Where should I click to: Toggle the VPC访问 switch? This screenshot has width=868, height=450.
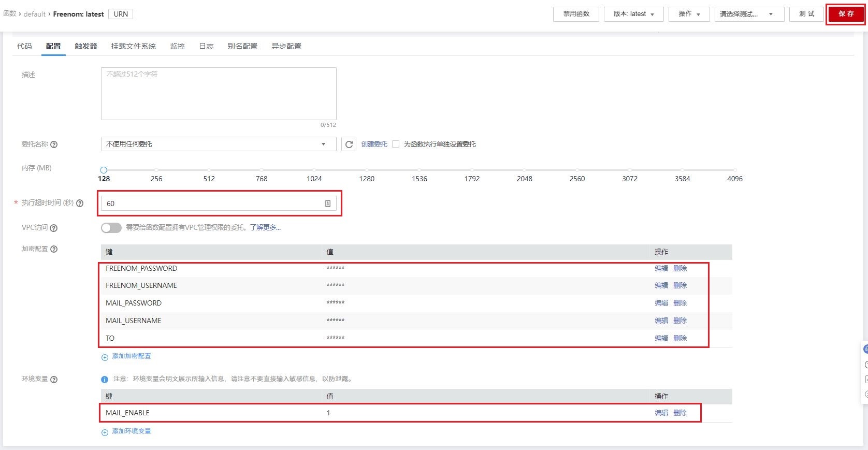pyautogui.click(x=111, y=228)
